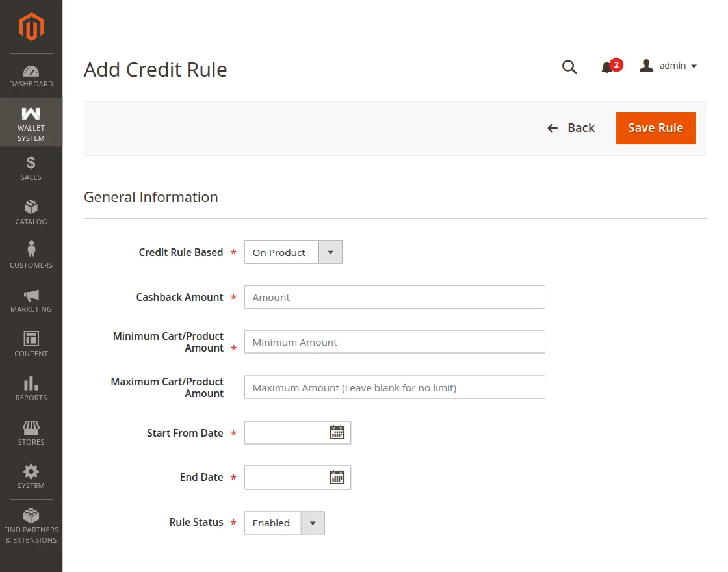Open the Credit Rule Based dropdown
Screen dimensions: 728x572
pos(293,252)
